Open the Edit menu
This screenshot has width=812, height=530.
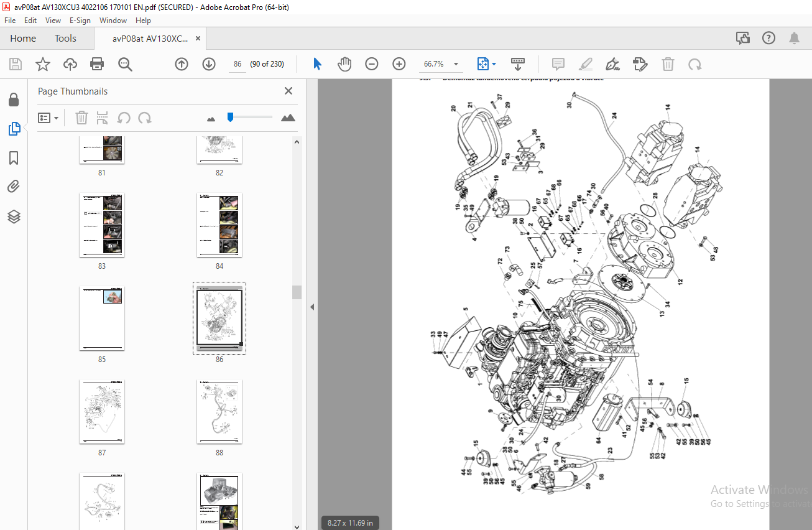[30, 21]
